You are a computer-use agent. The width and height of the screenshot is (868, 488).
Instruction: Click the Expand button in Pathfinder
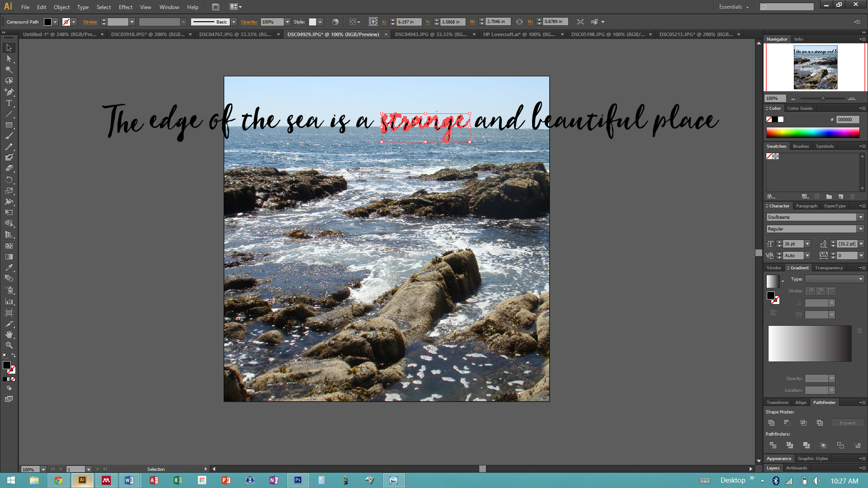(847, 423)
